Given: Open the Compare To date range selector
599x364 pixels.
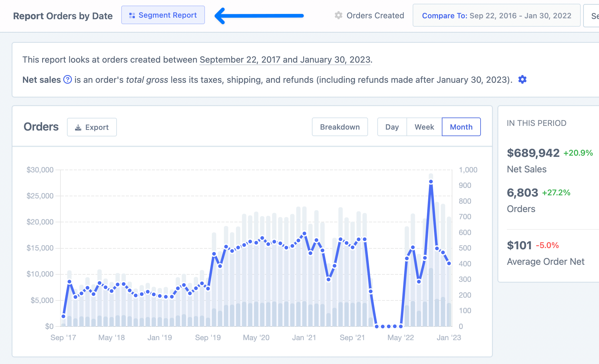Looking at the screenshot, I should [496, 16].
